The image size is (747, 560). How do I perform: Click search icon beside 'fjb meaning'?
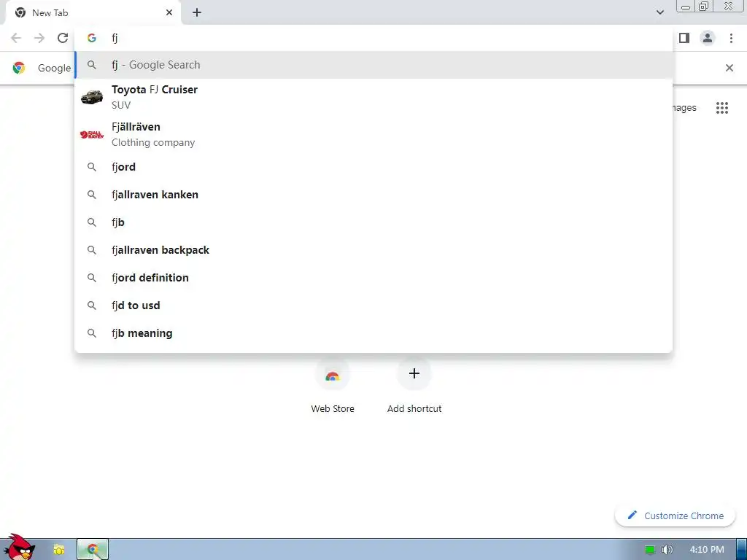click(92, 332)
